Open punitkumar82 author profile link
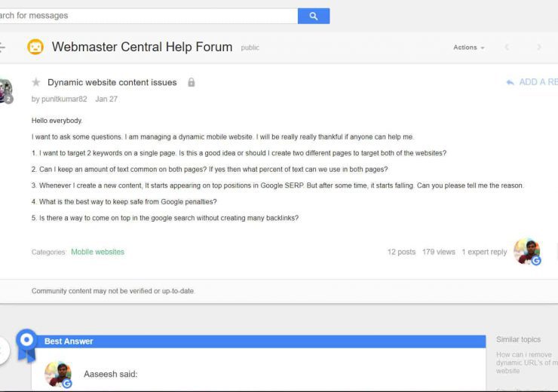This screenshot has height=392, width=558. [64, 100]
